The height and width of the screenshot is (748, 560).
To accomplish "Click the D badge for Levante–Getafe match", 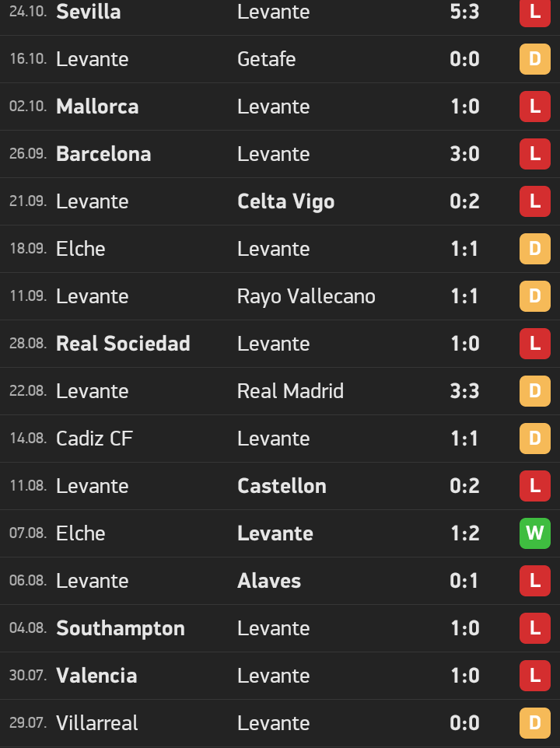I will 534,59.
